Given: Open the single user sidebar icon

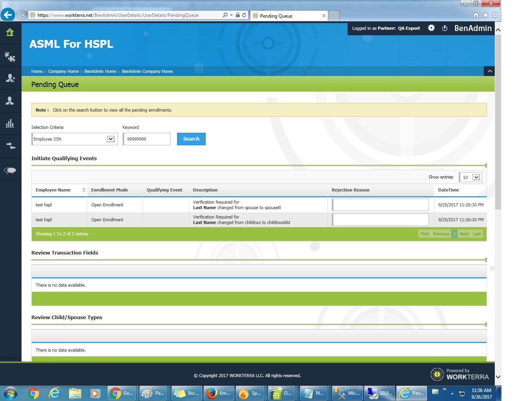Looking at the screenshot, I should pos(10,101).
